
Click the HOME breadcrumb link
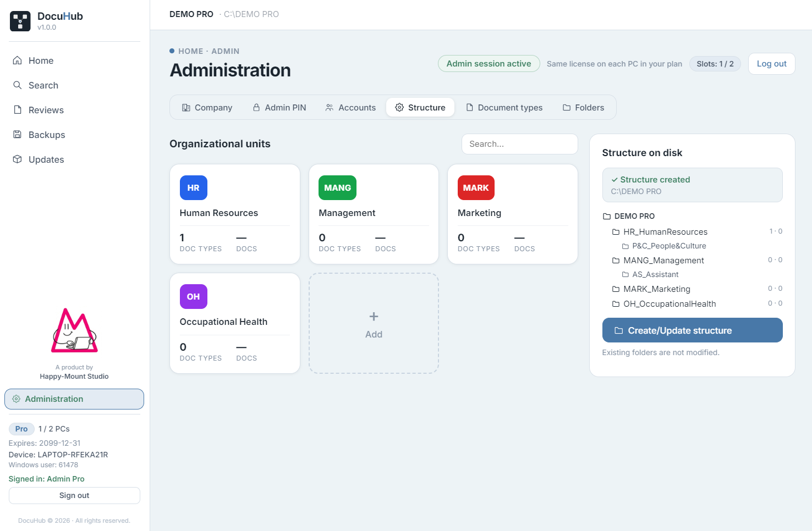(190, 51)
